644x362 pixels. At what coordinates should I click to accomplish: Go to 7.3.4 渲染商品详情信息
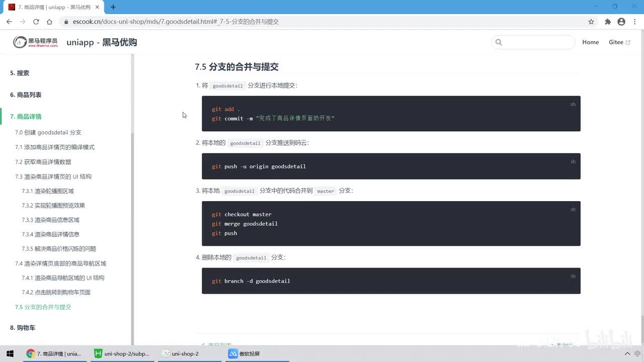pyautogui.click(x=51, y=234)
